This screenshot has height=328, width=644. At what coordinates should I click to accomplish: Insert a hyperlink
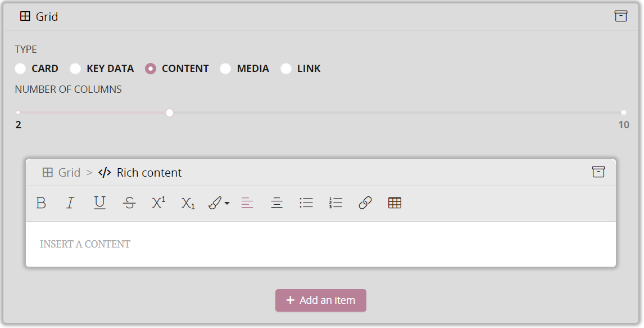[365, 203]
